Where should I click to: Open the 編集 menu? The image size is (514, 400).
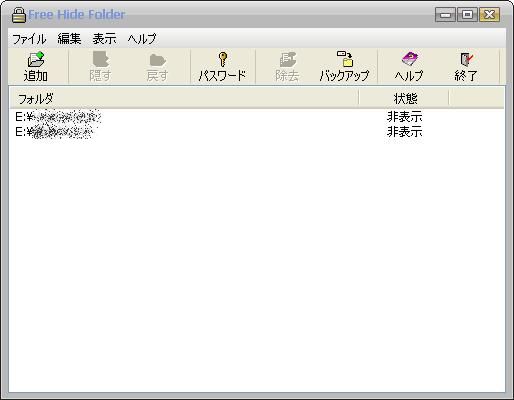tap(69, 39)
